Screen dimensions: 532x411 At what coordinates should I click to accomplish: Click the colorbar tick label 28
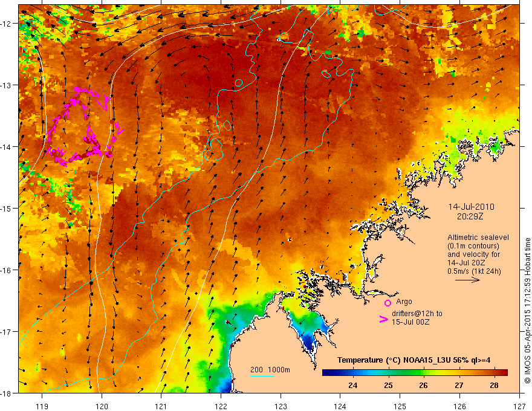[x=495, y=385]
